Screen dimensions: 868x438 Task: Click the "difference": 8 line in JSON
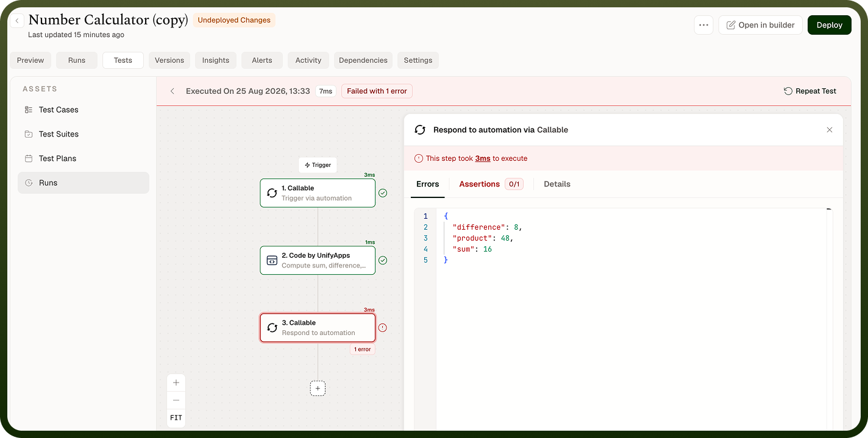click(487, 227)
